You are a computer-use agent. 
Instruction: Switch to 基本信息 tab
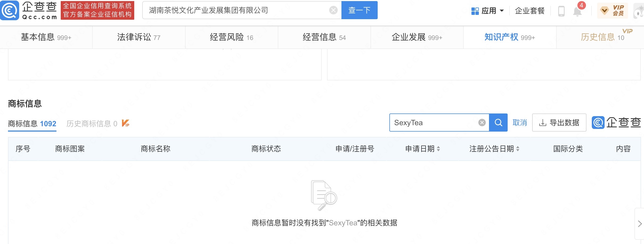46,37
